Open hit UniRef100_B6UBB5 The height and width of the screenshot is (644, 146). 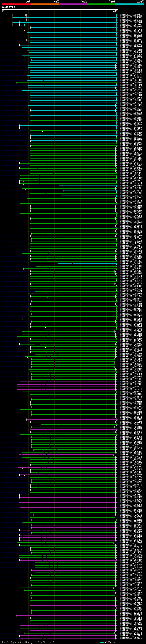click(x=131, y=170)
